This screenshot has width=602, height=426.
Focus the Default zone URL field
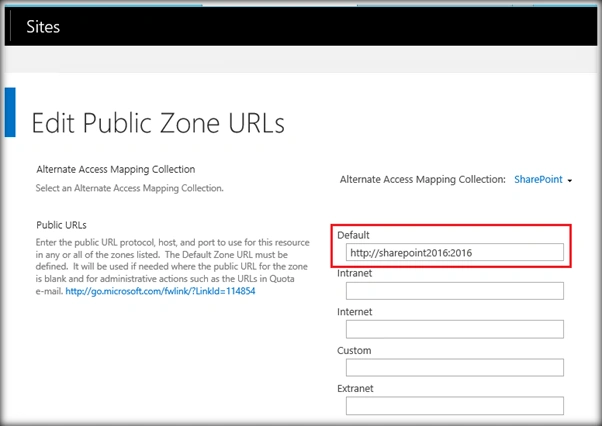click(455, 253)
